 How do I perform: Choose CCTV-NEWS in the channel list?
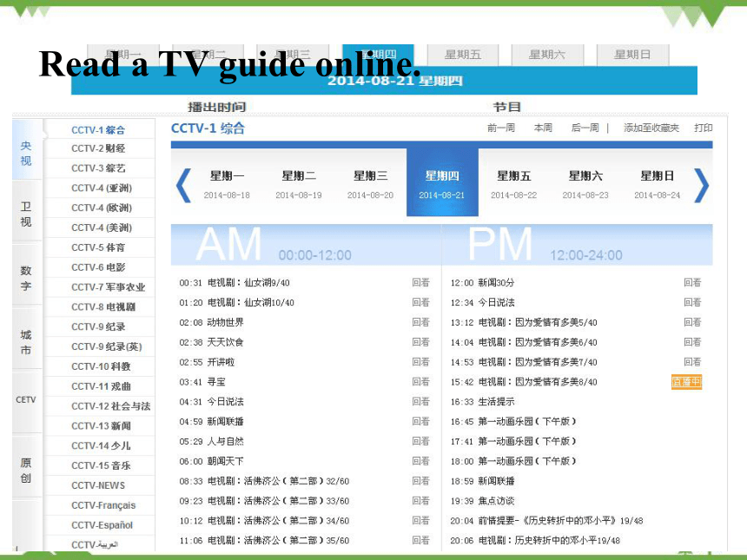[99, 485]
